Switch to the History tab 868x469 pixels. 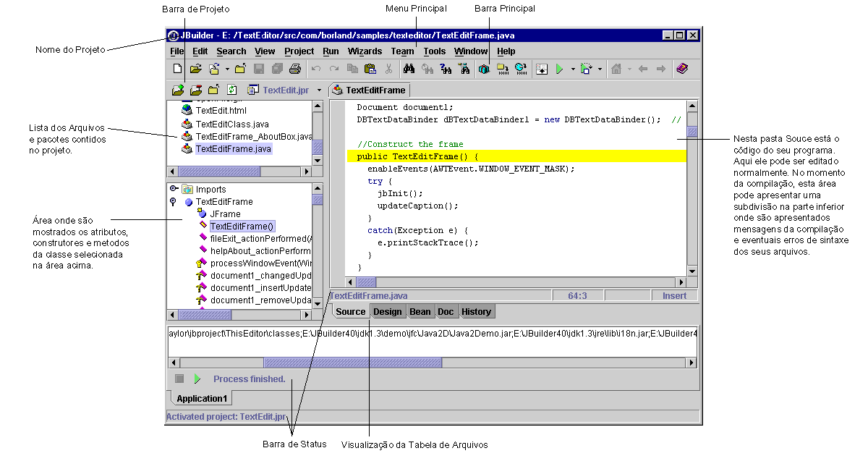pyautogui.click(x=477, y=312)
